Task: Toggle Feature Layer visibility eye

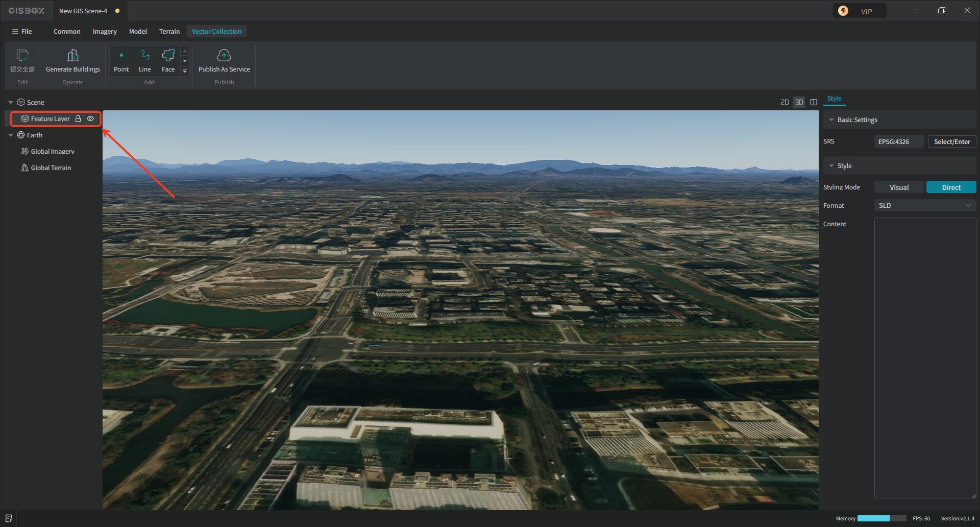Action: 90,118
